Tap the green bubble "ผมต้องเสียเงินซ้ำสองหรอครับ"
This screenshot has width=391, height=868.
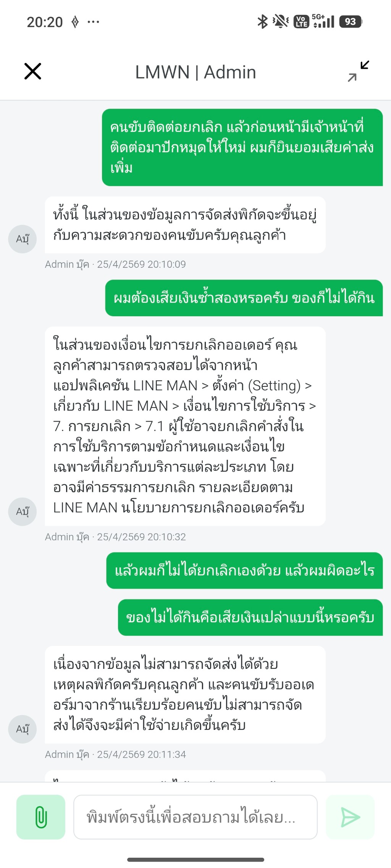244,298
